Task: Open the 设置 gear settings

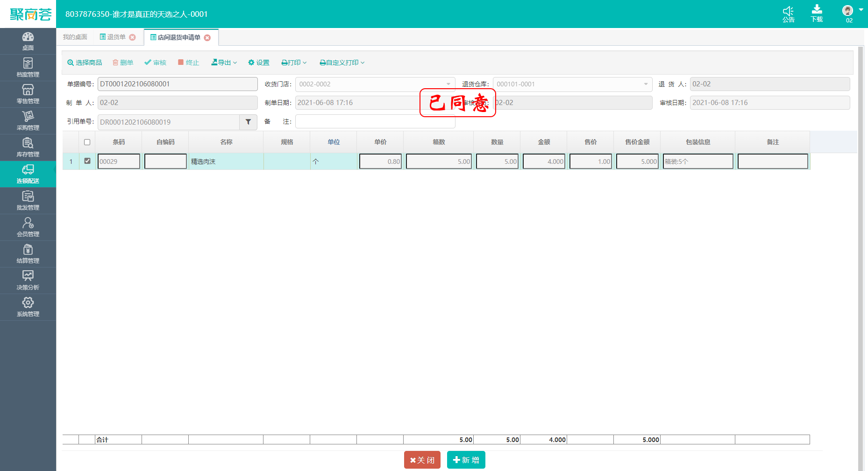Action: (x=259, y=63)
